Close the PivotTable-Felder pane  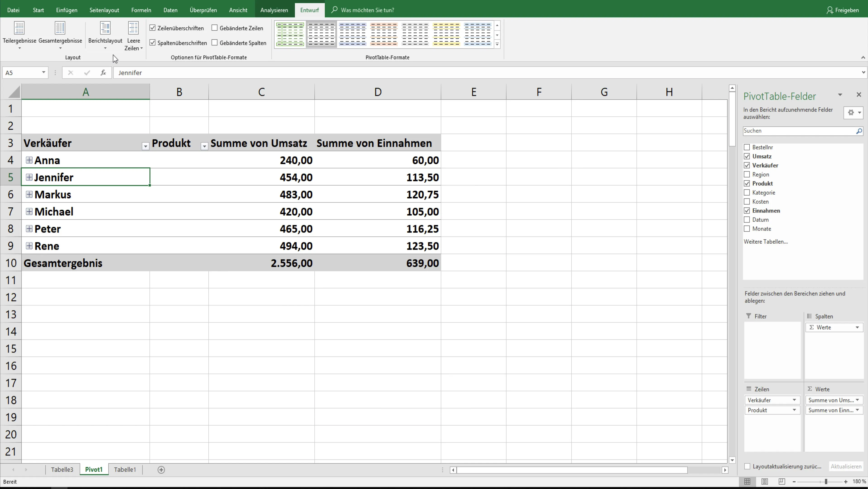click(x=858, y=95)
